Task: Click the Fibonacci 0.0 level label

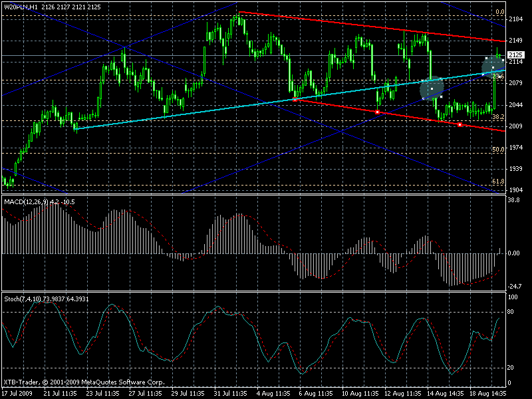Action: point(499,12)
